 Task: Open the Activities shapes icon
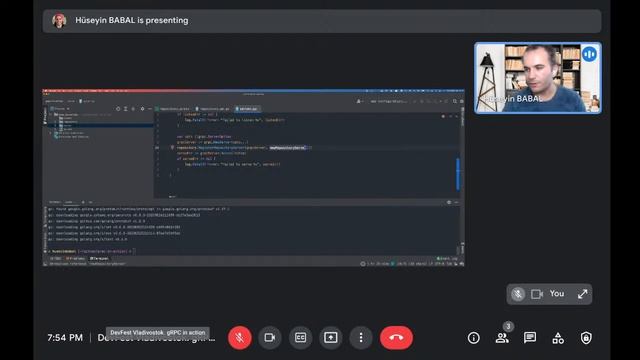[x=558, y=338]
